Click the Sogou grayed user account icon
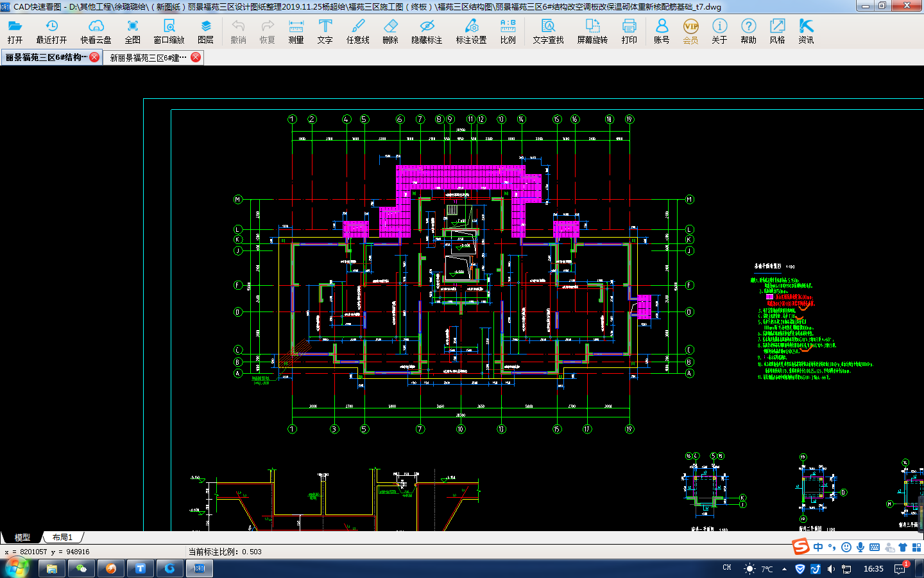 point(889,547)
